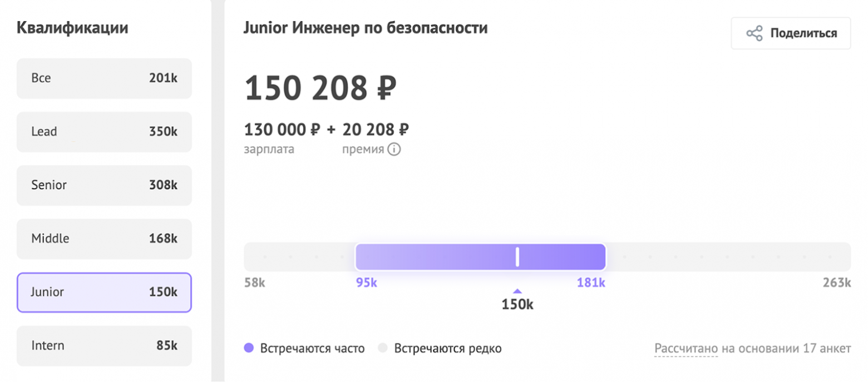This screenshot has width=868, height=382.
Task: Click the Junior Инженер по безопасности title
Action: pyautogui.click(x=366, y=27)
